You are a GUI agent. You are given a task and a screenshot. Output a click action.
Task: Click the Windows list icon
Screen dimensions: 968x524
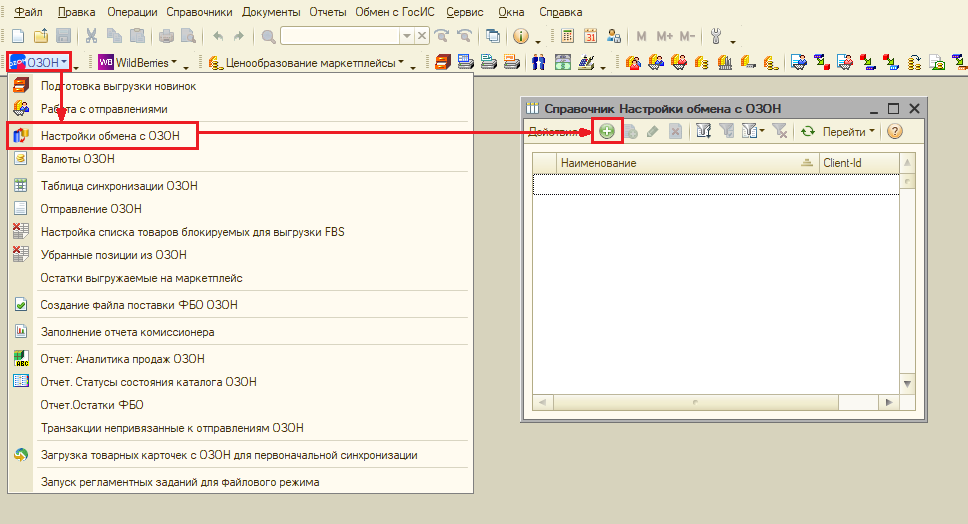click(x=493, y=36)
